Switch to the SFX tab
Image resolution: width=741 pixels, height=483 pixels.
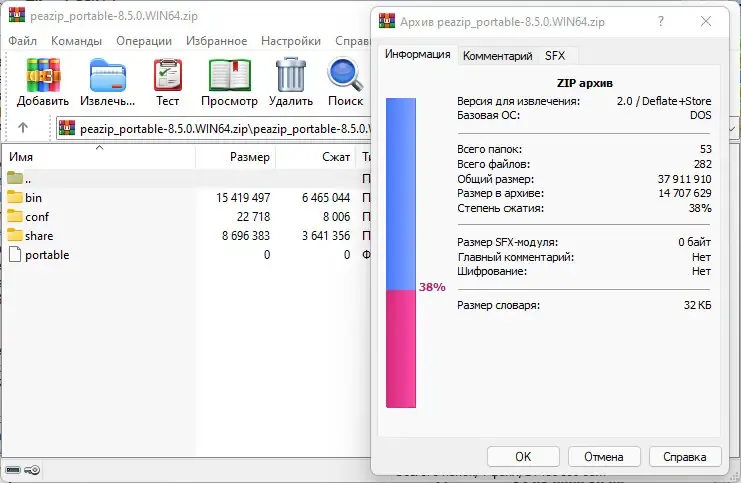point(555,56)
